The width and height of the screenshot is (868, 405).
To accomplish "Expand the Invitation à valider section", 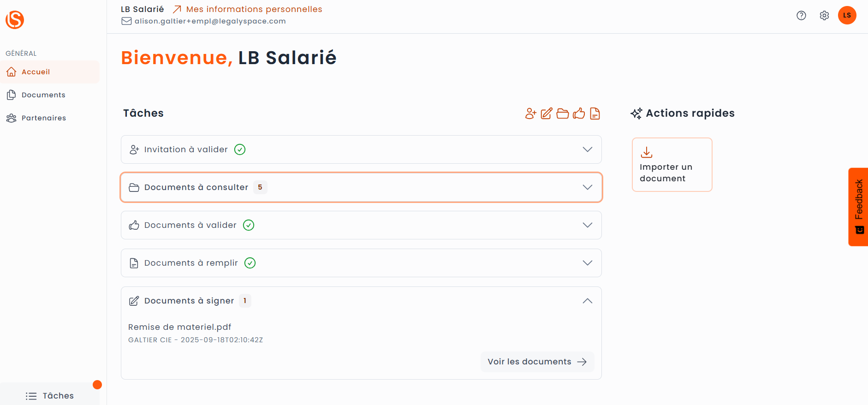I will click(587, 149).
